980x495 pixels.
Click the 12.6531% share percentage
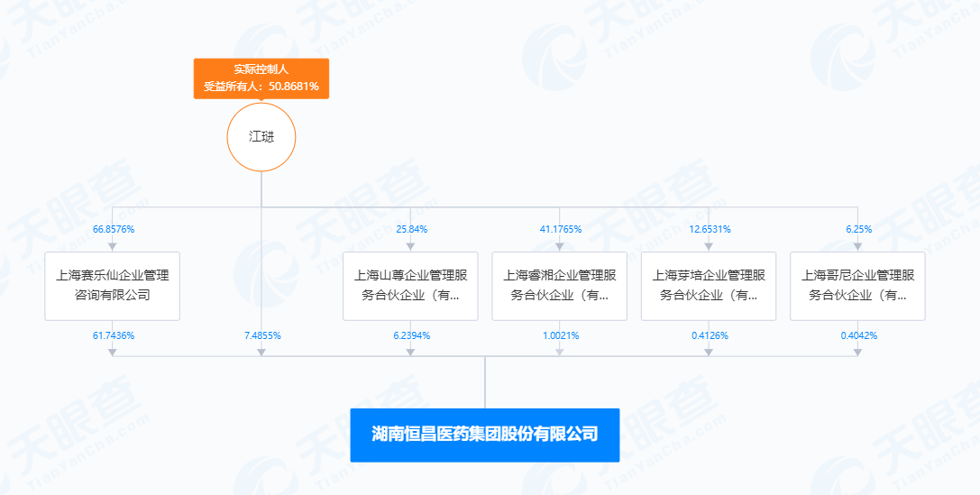coord(710,229)
